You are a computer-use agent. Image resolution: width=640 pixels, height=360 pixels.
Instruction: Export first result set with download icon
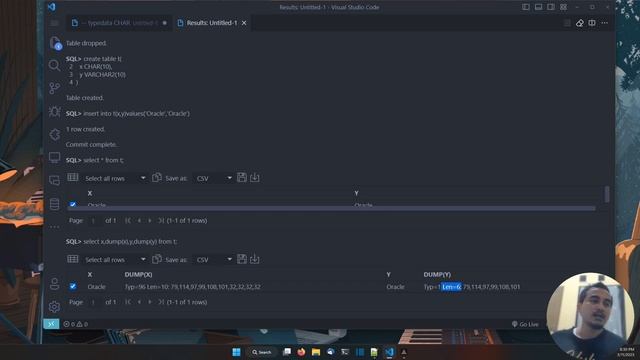point(255,178)
